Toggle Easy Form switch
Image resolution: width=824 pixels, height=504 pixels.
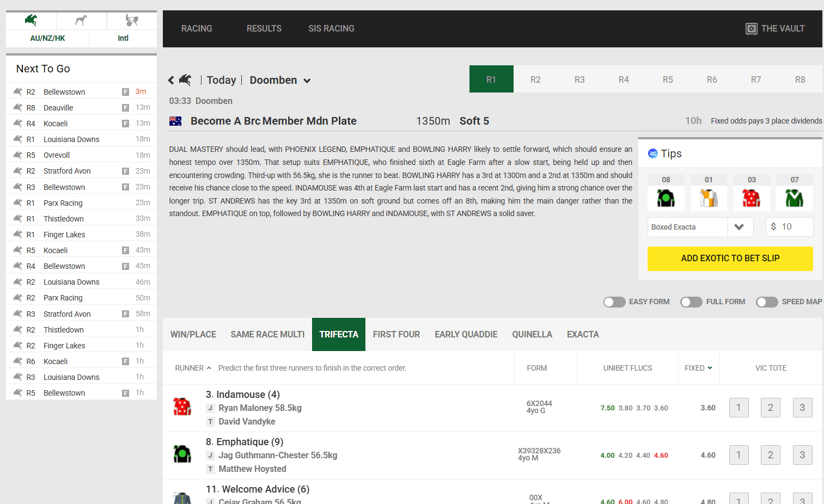pos(614,302)
